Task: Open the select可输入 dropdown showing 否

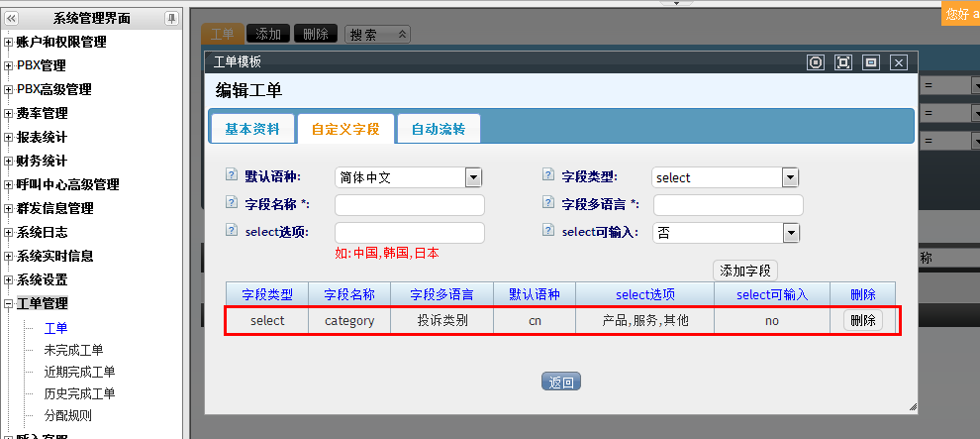Action: click(x=790, y=233)
